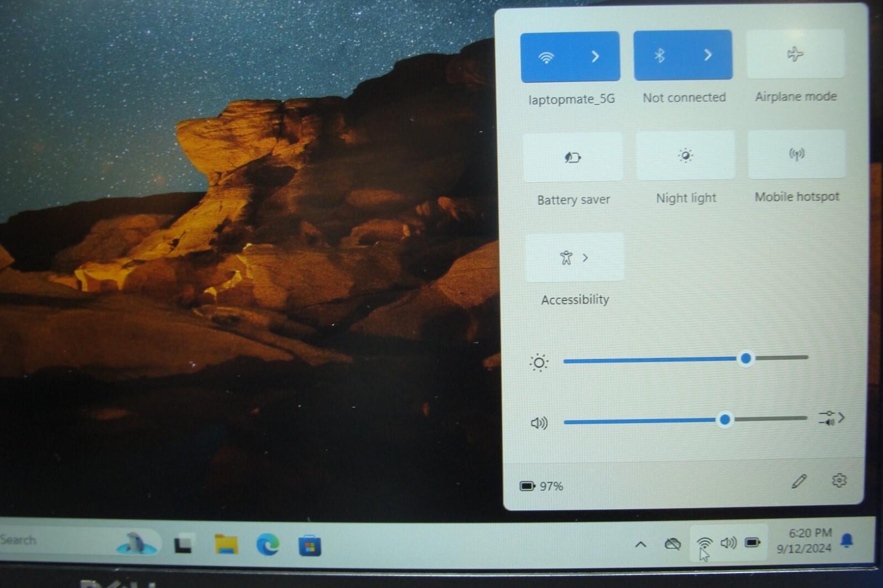Click the taskbar volume tray icon
The width and height of the screenshot is (883, 588).
tap(728, 543)
